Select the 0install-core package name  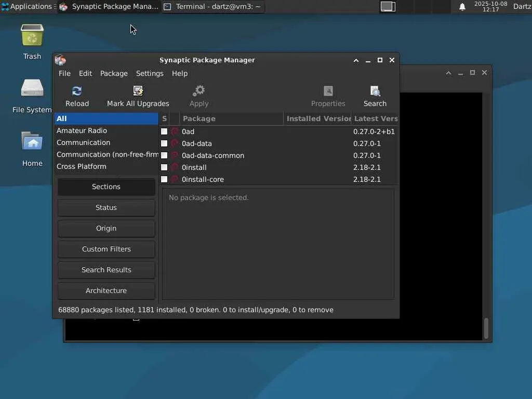[x=203, y=179]
